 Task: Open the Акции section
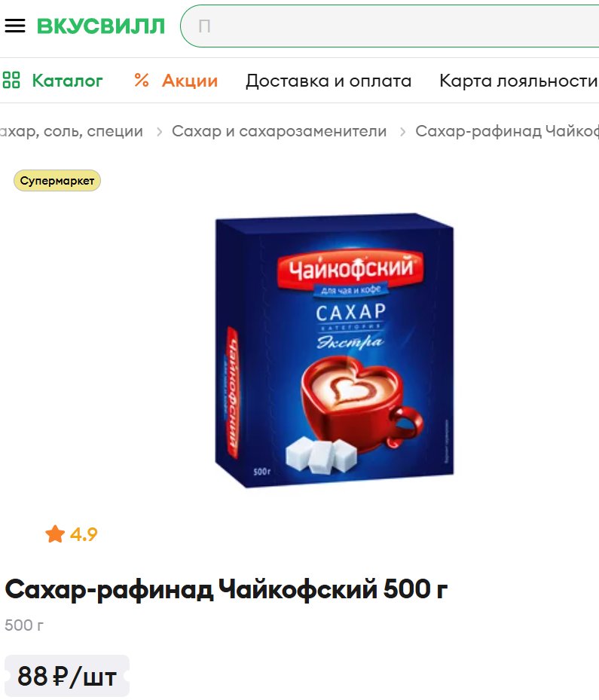[190, 81]
